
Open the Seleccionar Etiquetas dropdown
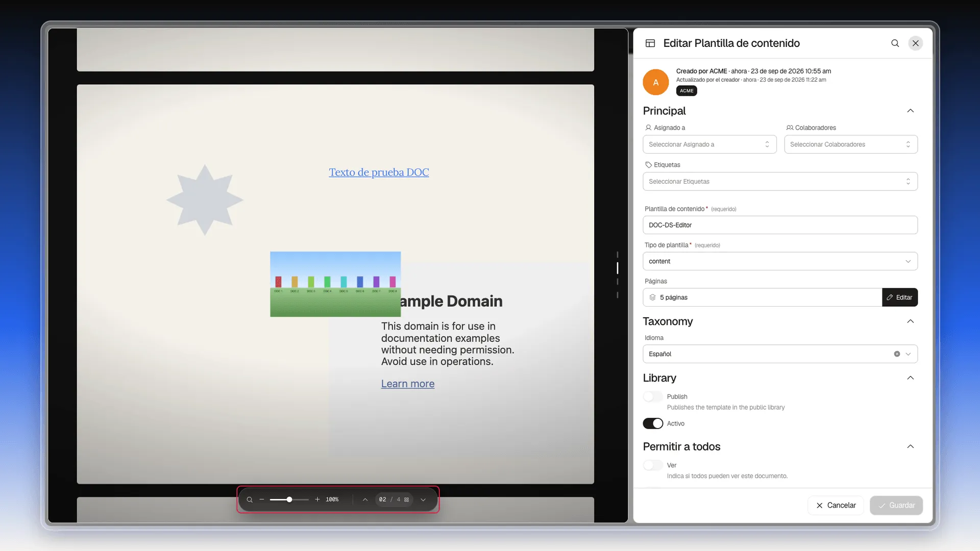(780, 182)
